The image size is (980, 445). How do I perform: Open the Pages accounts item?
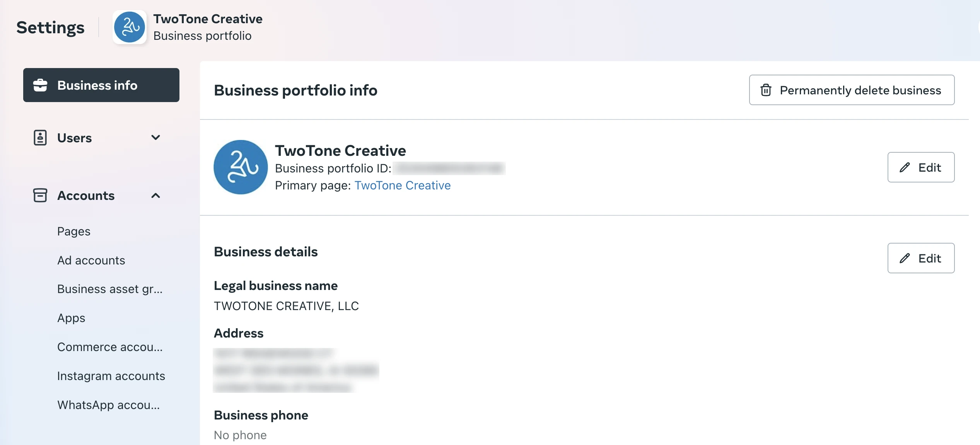pos(74,231)
